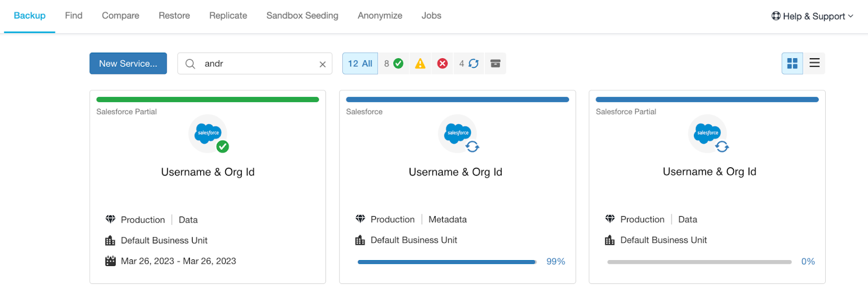Filter services by in-progress sync status
Image resolution: width=868 pixels, height=297 pixels.
(x=469, y=64)
